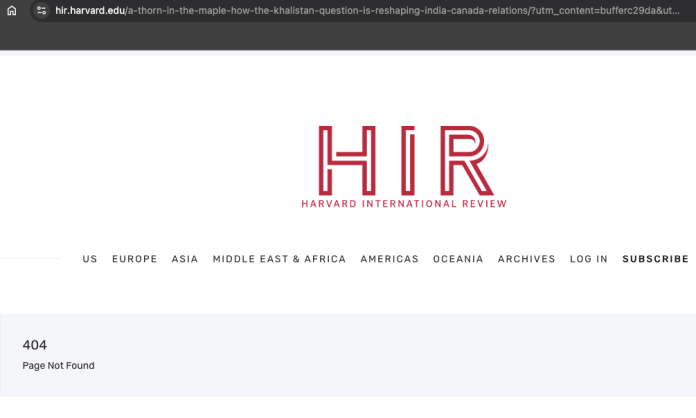This screenshot has height=418, width=696.
Task: Navigate to the Americas section
Action: (389, 259)
